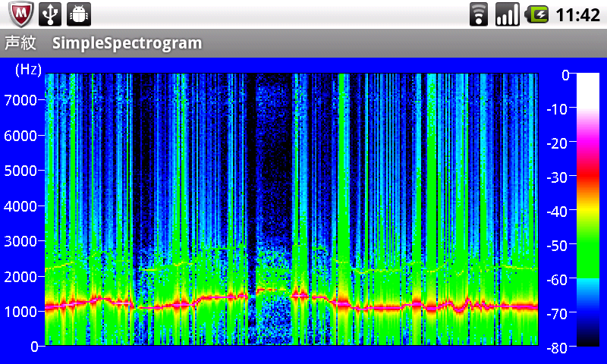Tap the cellular signal bars icon
Screen dimensions: 607x364
tap(507, 14)
